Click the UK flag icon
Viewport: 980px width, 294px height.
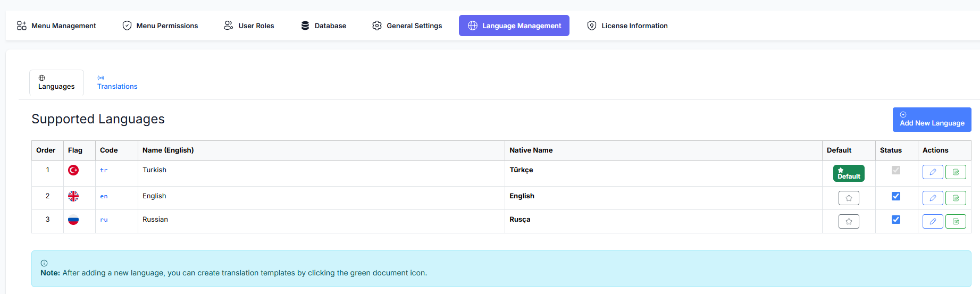[73, 196]
